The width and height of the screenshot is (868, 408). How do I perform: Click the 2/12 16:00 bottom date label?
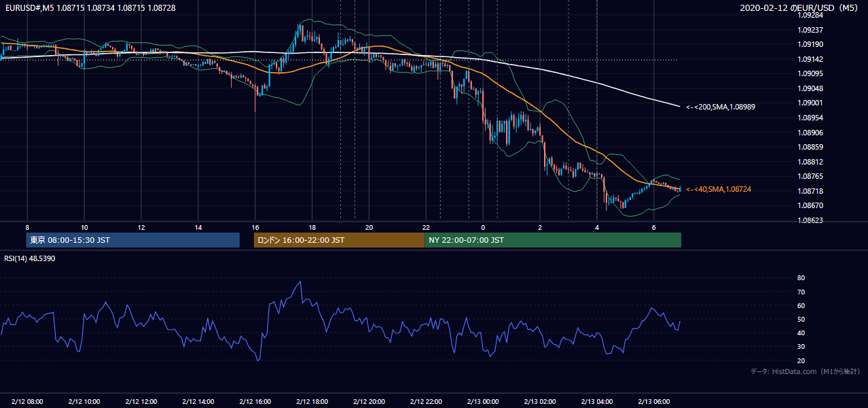[x=255, y=402]
